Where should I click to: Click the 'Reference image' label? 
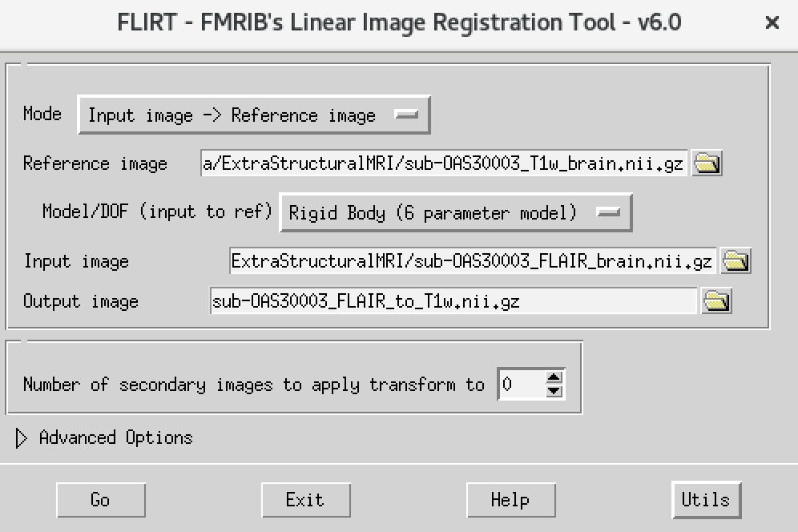(95, 163)
